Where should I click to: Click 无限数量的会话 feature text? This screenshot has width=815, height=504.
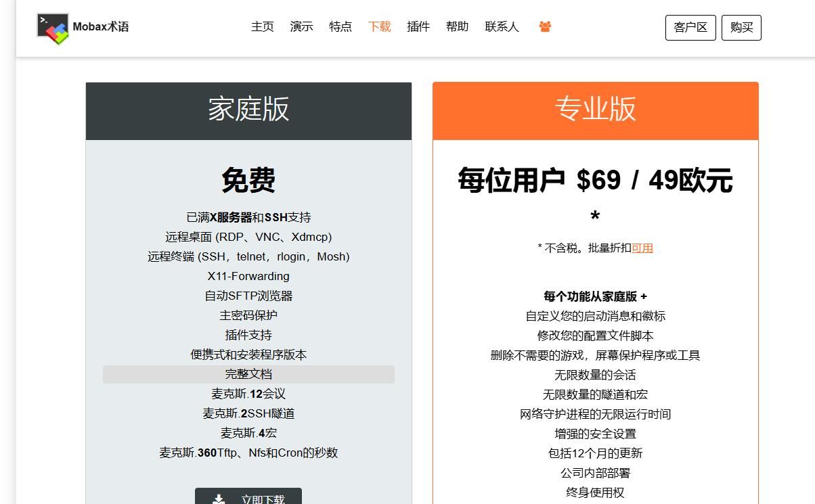[x=596, y=375]
